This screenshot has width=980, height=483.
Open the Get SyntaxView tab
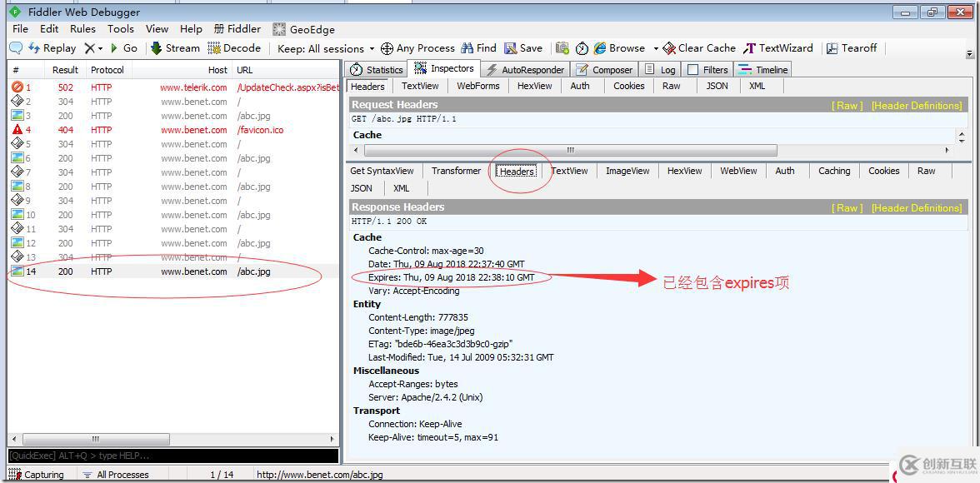click(x=382, y=171)
